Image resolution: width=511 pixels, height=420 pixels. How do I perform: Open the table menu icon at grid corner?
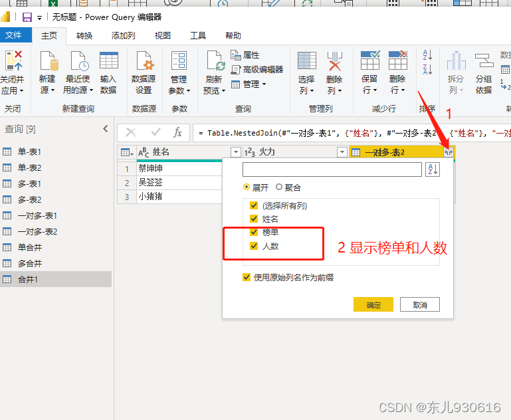click(x=127, y=152)
